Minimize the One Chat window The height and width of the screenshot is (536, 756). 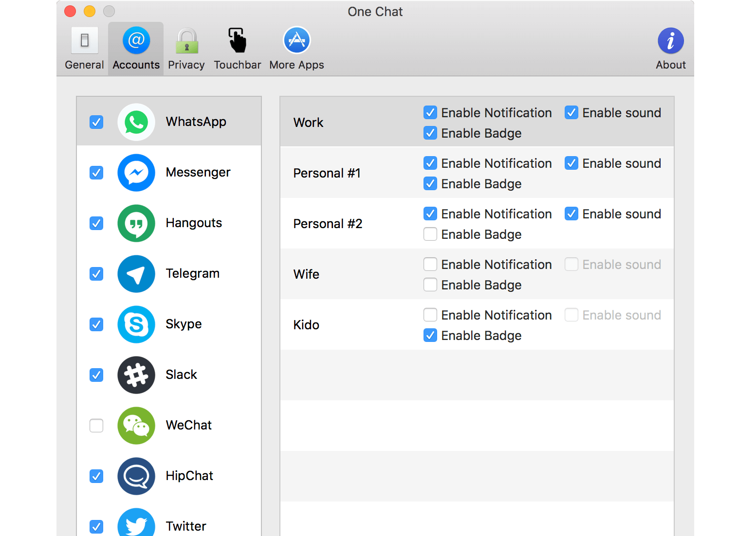coord(90,11)
